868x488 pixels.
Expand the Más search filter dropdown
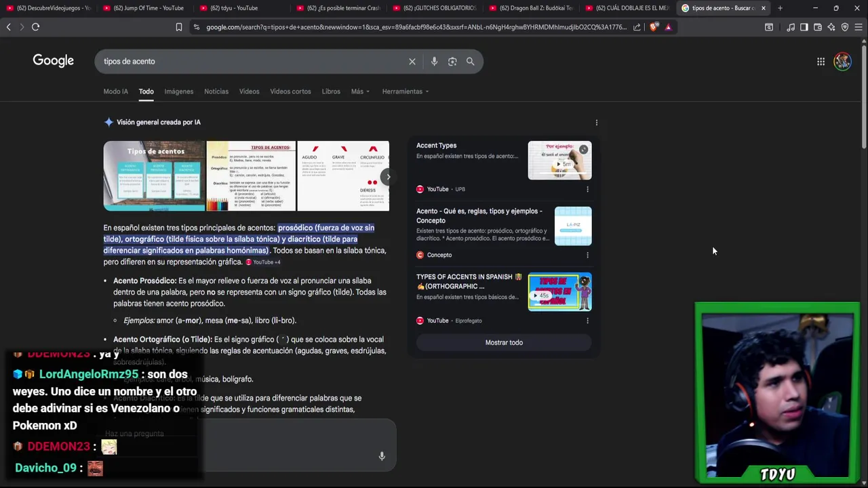(x=360, y=91)
